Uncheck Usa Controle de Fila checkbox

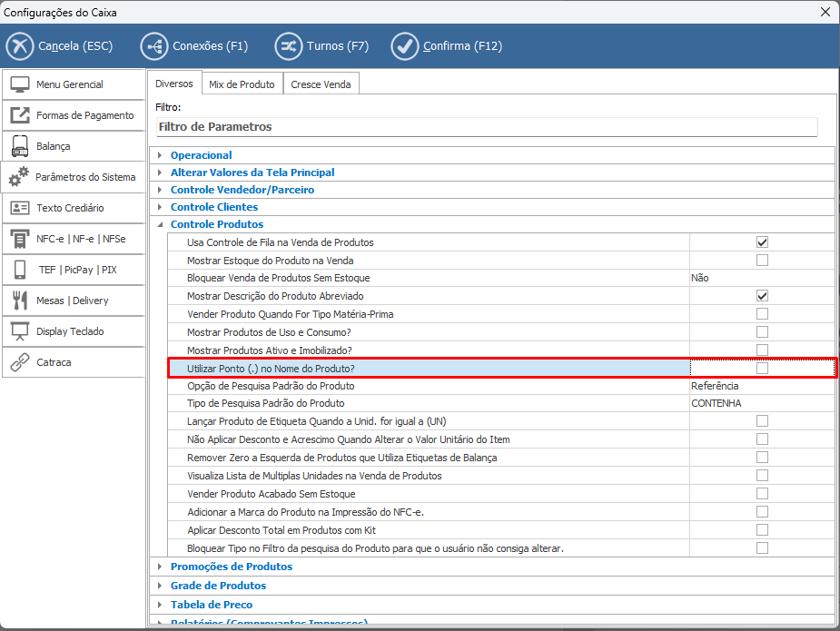point(762,242)
